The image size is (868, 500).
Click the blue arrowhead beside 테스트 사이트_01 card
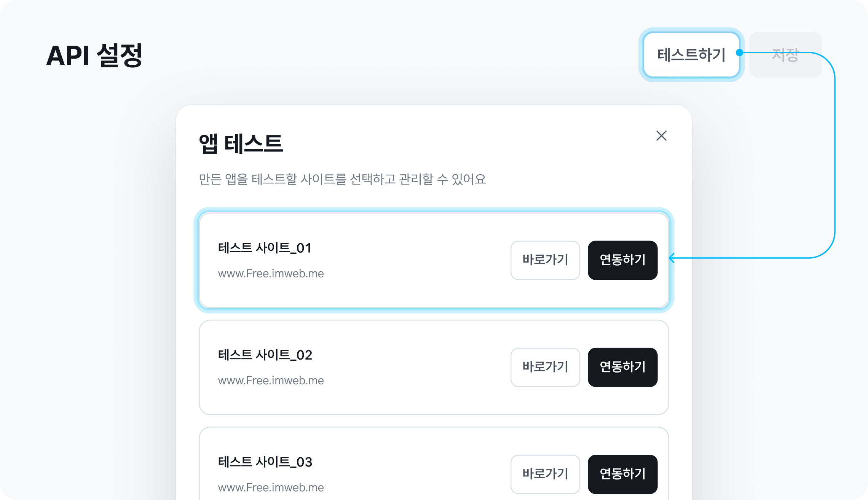tap(672, 258)
